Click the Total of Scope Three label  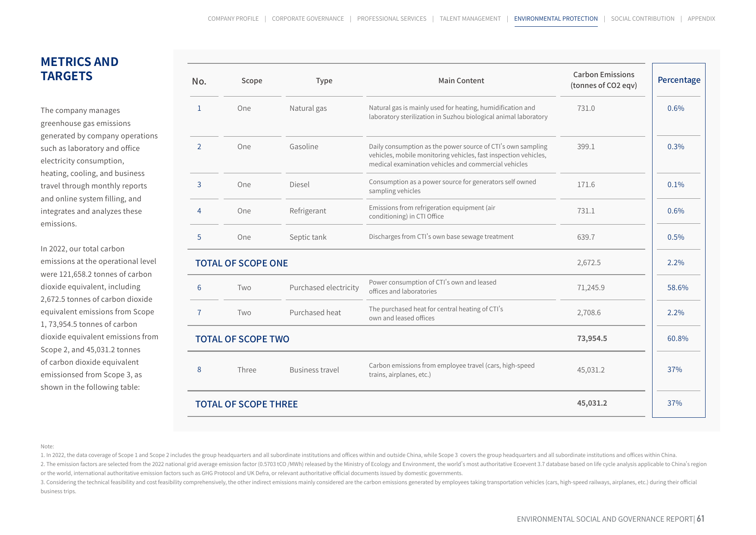pos(247,404)
